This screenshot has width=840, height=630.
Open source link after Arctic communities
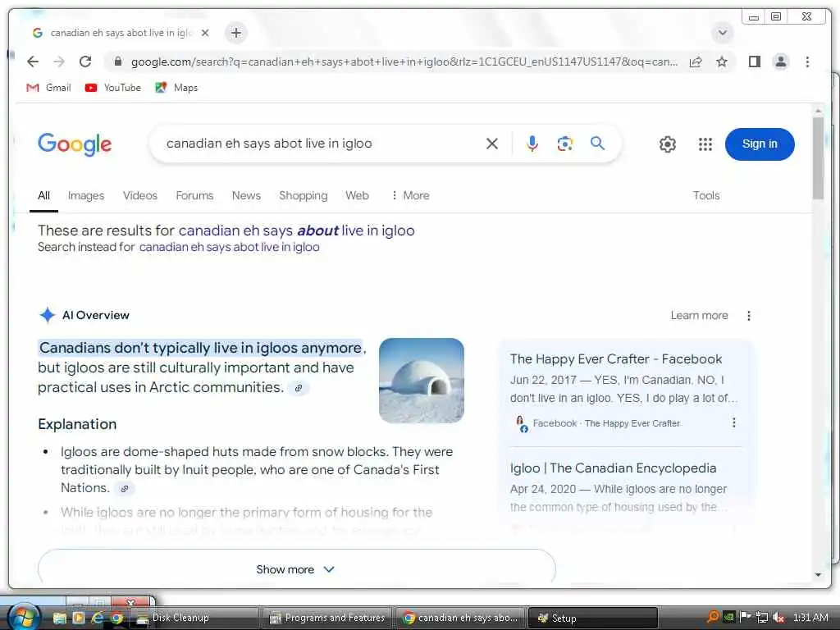click(x=299, y=388)
